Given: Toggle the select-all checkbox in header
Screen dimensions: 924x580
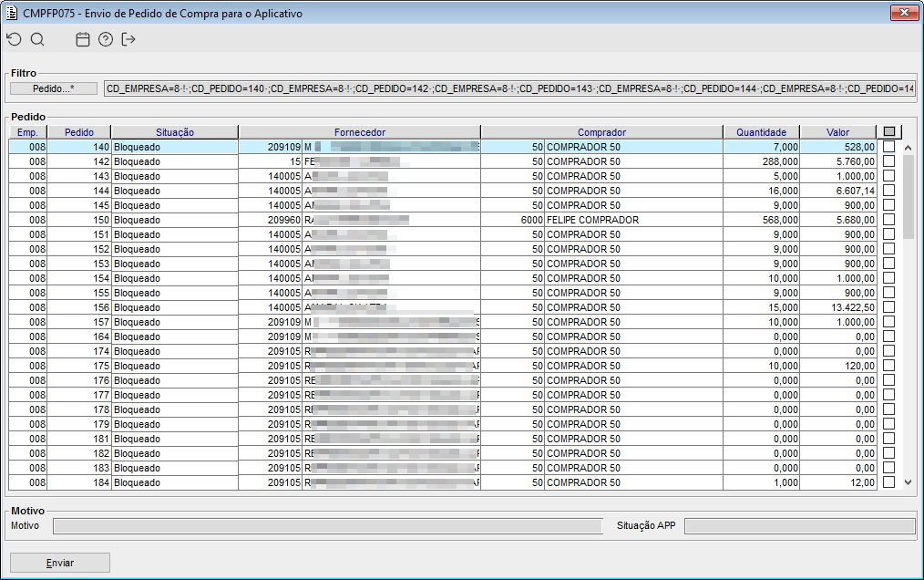Looking at the screenshot, I should click(x=889, y=131).
